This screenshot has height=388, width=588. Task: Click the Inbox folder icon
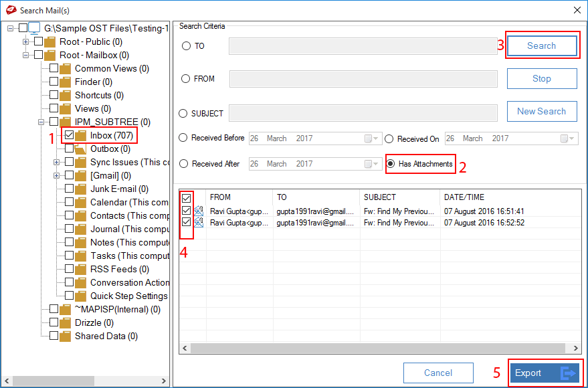81,136
